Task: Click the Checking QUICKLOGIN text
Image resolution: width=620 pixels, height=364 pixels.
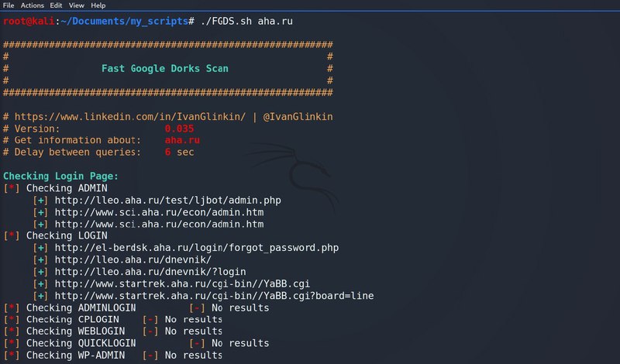Action: (81, 343)
